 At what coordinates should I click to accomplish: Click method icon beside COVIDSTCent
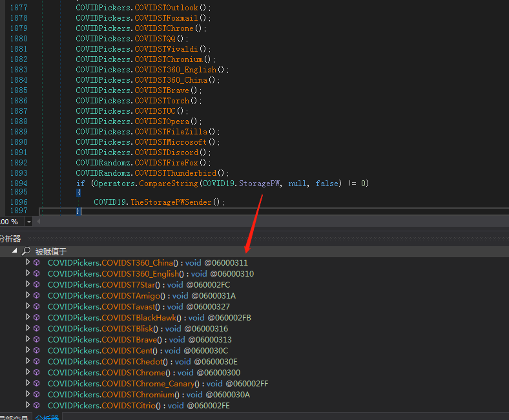[37, 350]
